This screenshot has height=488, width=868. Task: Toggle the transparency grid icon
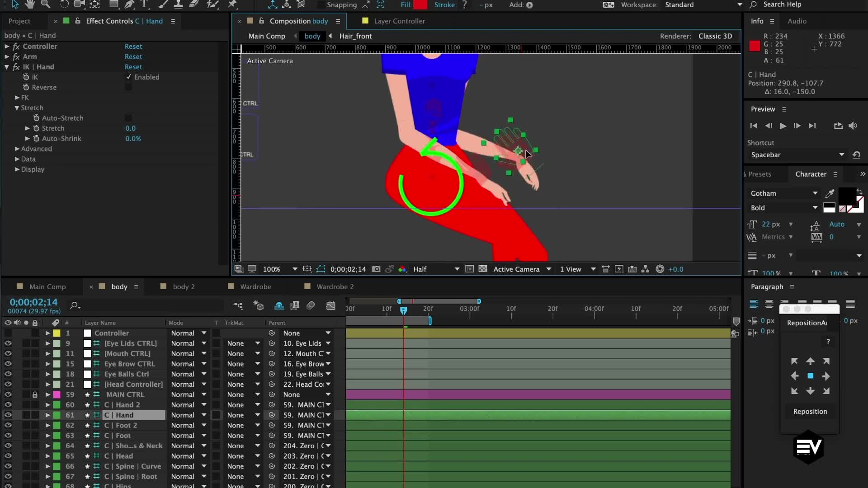pyautogui.click(x=483, y=269)
